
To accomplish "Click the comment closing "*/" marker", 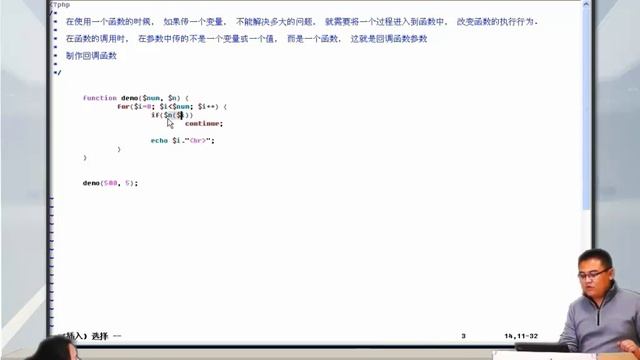I will pyautogui.click(x=57, y=73).
